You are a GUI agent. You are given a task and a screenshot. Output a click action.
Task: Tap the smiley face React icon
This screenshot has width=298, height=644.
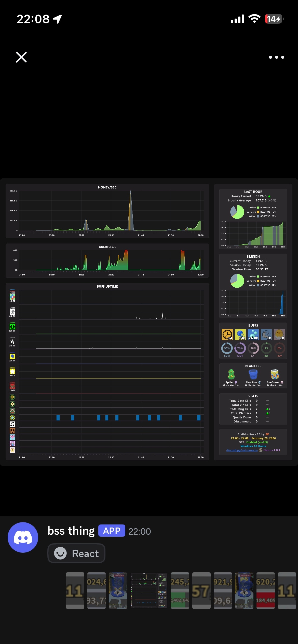pyautogui.click(x=60, y=553)
